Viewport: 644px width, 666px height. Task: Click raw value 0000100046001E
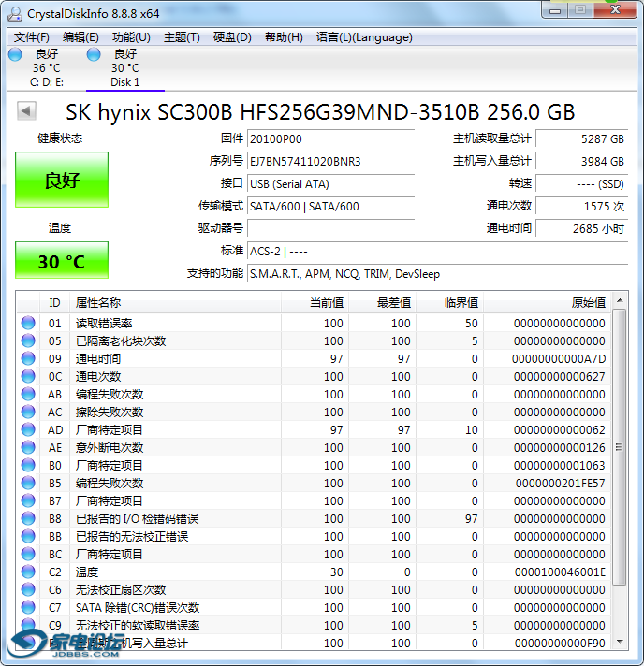click(x=561, y=572)
